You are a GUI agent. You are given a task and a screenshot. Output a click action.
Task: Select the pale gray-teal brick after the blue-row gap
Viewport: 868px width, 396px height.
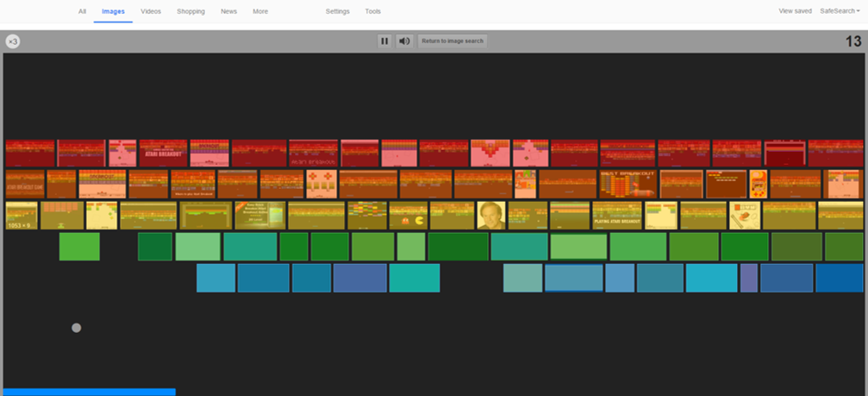522,278
